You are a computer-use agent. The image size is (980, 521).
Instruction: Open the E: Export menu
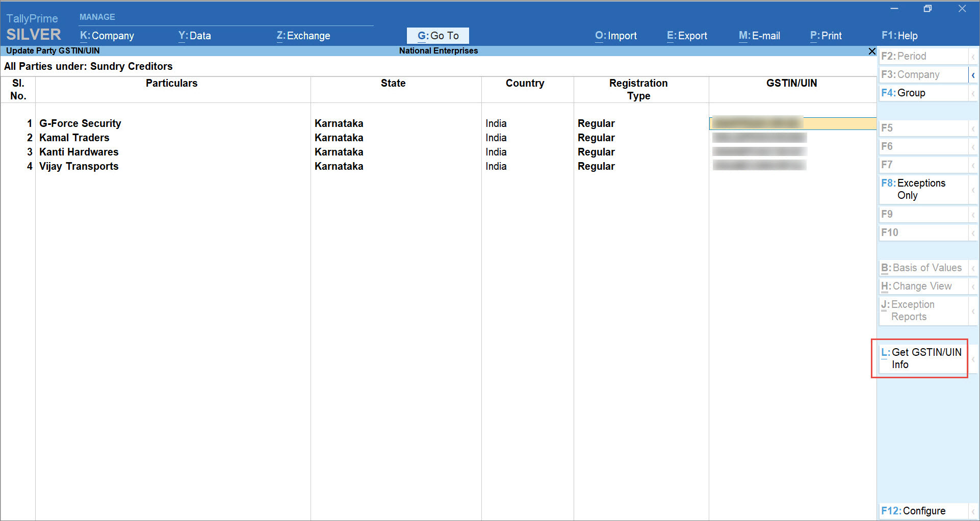(x=687, y=36)
